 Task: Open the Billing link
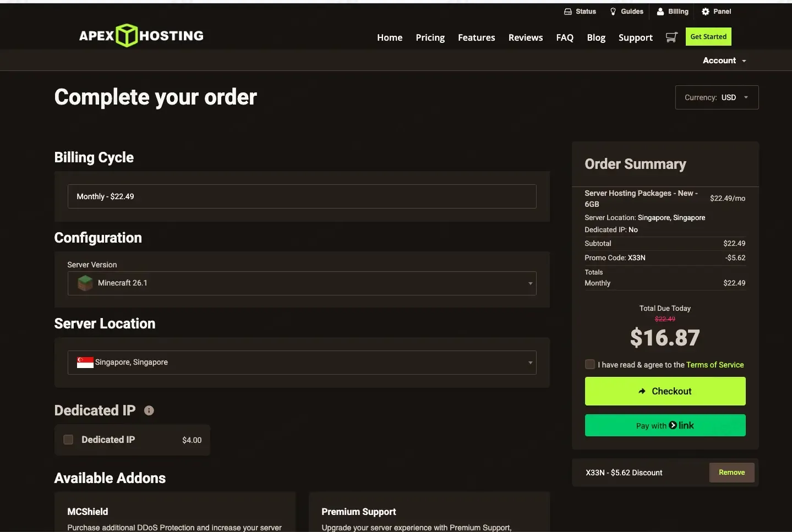[x=678, y=12]
